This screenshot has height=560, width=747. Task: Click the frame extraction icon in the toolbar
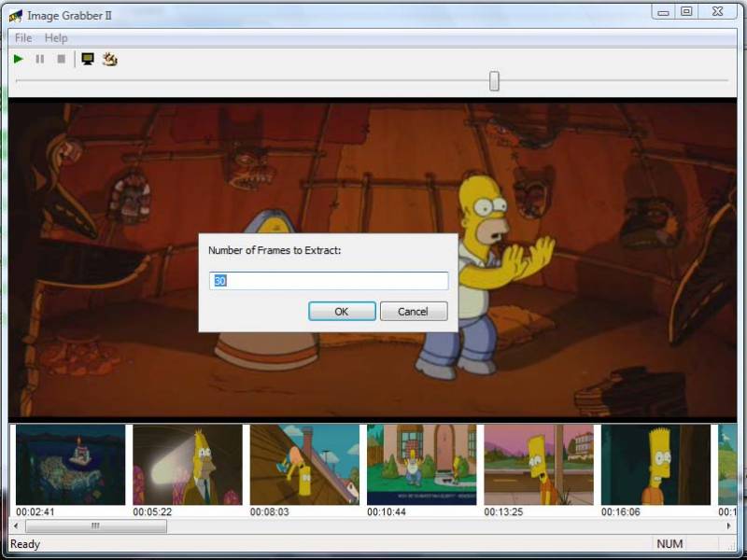pyautogui.click(x=109, y=59)
